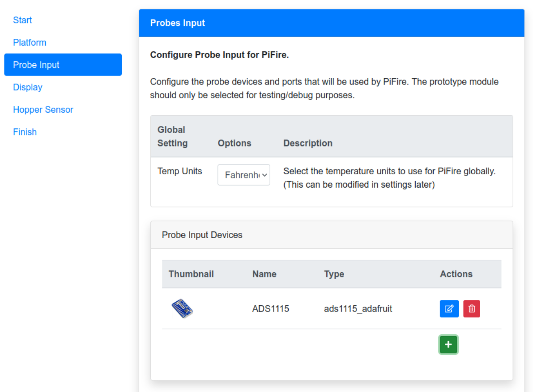Select the ADS1115 name cell

270,309
